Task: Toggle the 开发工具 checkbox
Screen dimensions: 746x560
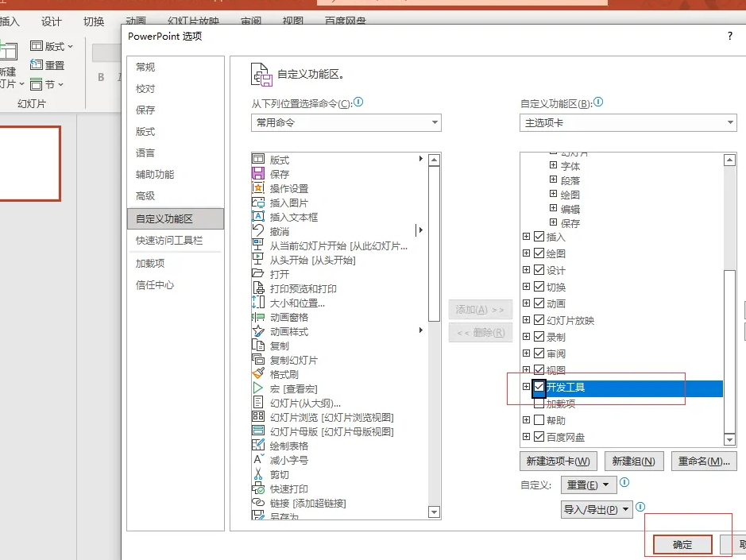Action: pos(539,387)
